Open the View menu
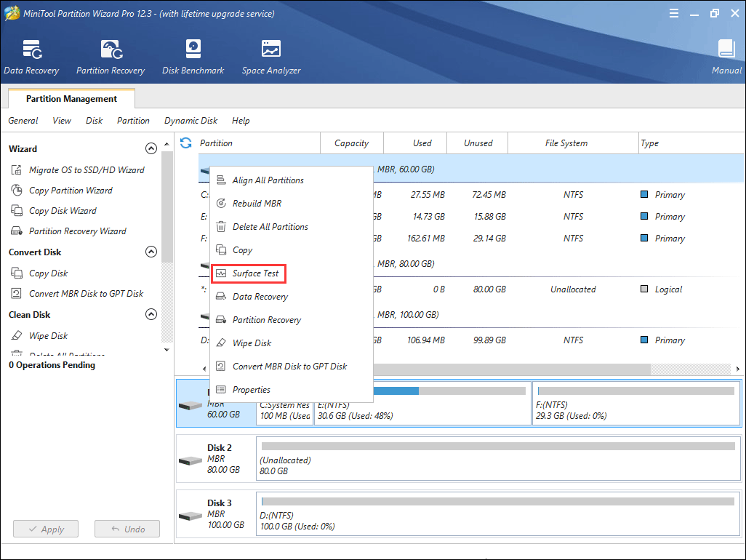 coord(62,121)
